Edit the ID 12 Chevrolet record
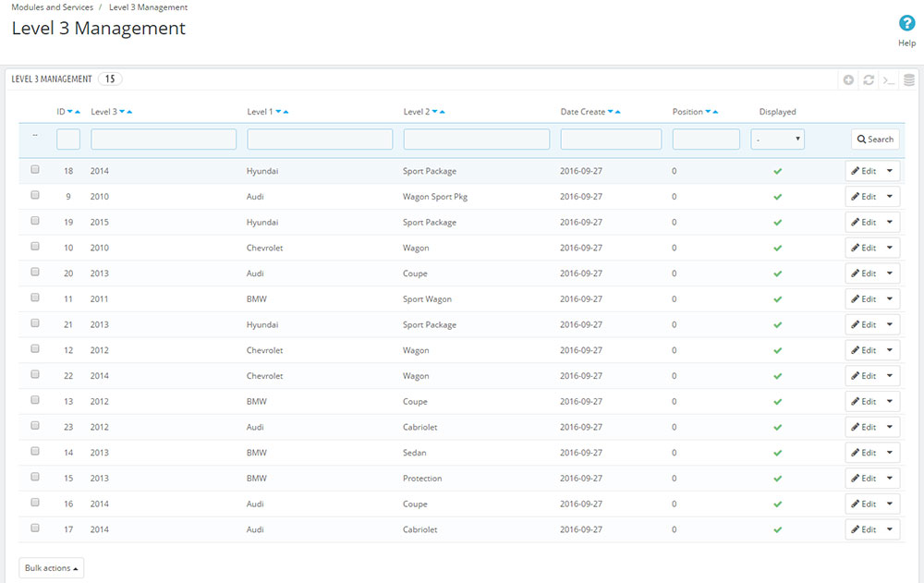The image size is (924, 583). coord(863,350)
